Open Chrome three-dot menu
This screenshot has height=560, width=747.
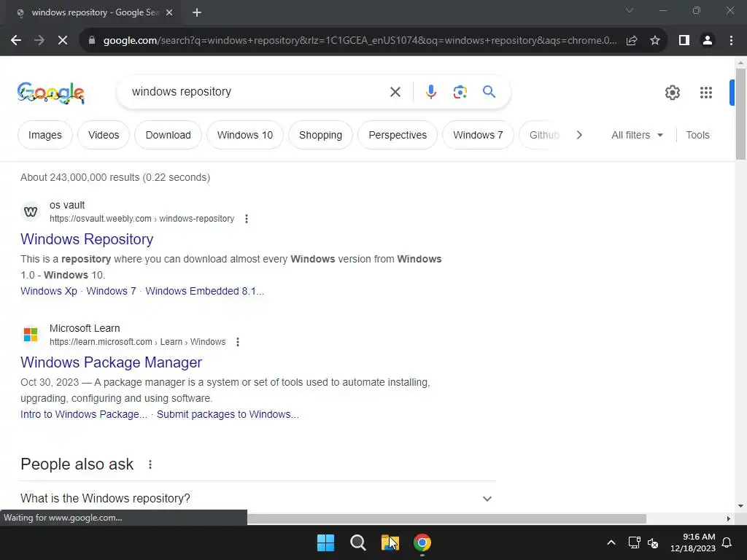coord(731,41)
